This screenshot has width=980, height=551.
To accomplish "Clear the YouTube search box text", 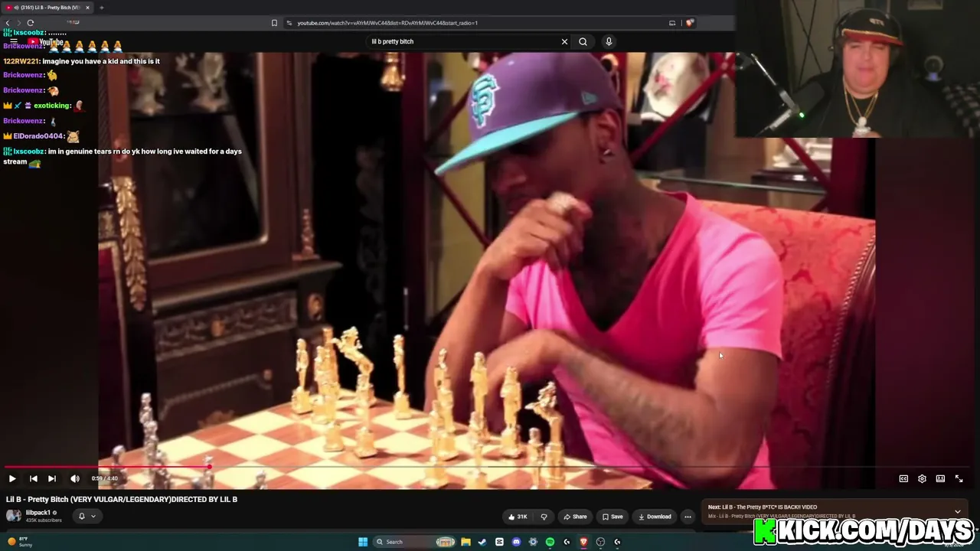I will 564,41.
